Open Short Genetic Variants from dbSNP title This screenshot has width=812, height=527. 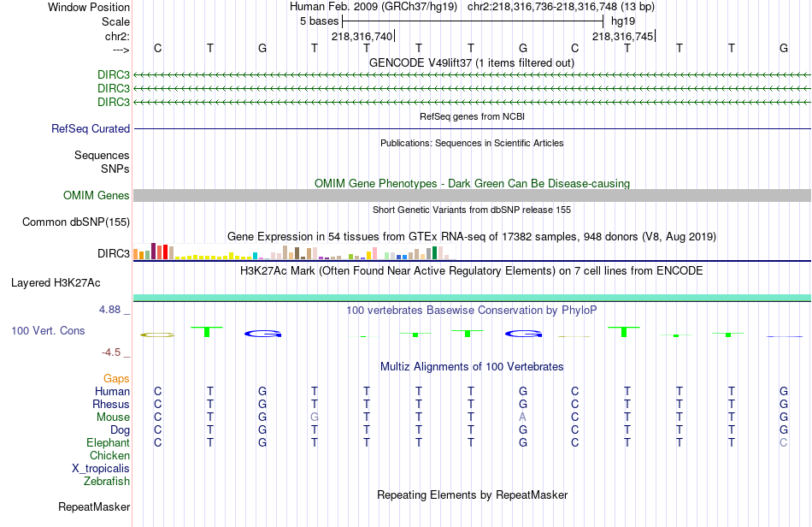pyautogui.click(x=472, y=210)
